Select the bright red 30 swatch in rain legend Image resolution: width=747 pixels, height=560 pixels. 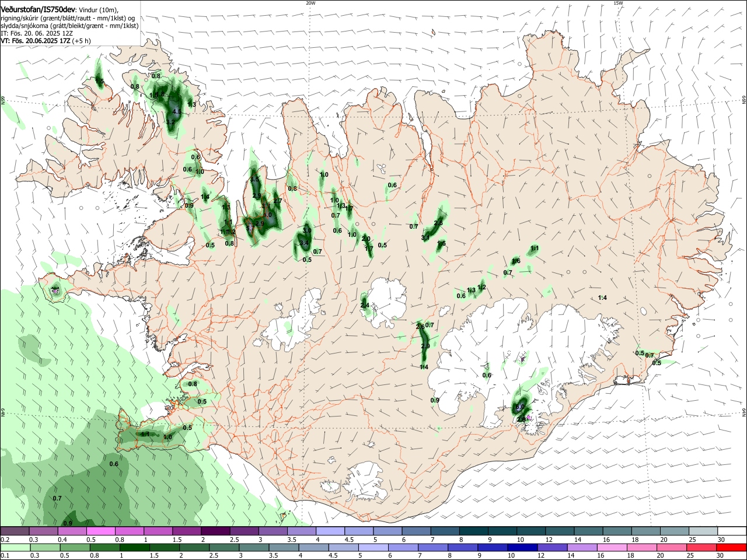pos(731,548)
